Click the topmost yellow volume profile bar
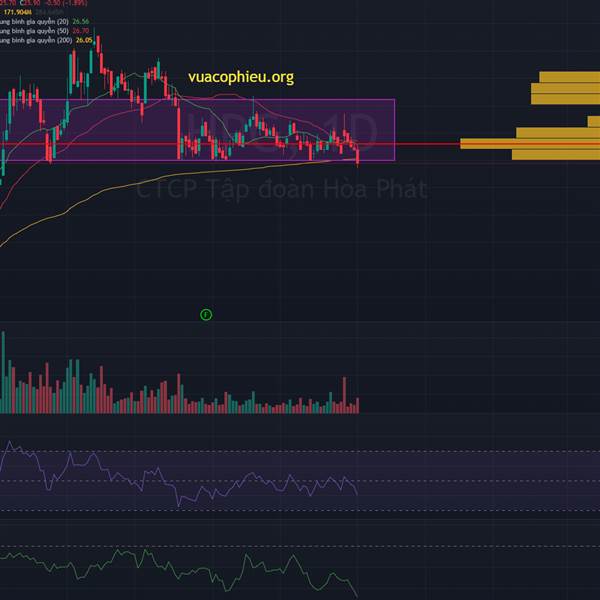The image size is (600, 600). [x=569, y=77]
